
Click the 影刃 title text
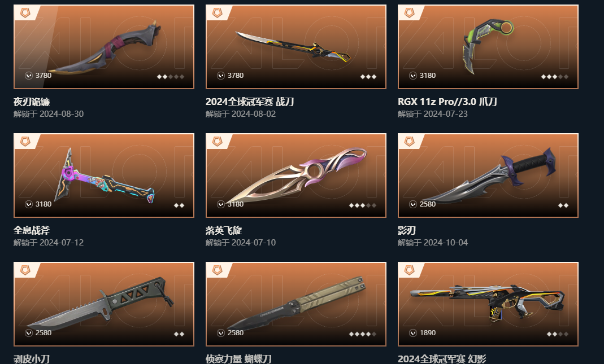click(407, 230)
